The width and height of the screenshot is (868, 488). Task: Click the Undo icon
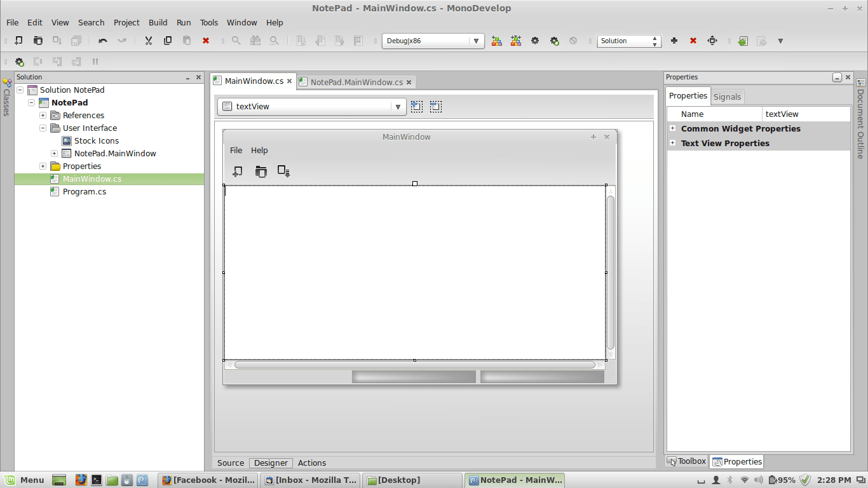pos(102,41)
